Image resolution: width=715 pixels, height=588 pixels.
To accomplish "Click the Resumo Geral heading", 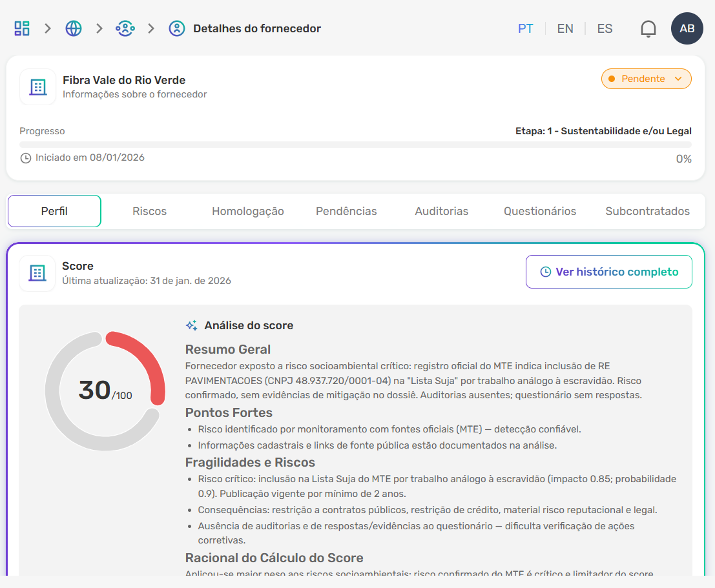I will [227, 350].
